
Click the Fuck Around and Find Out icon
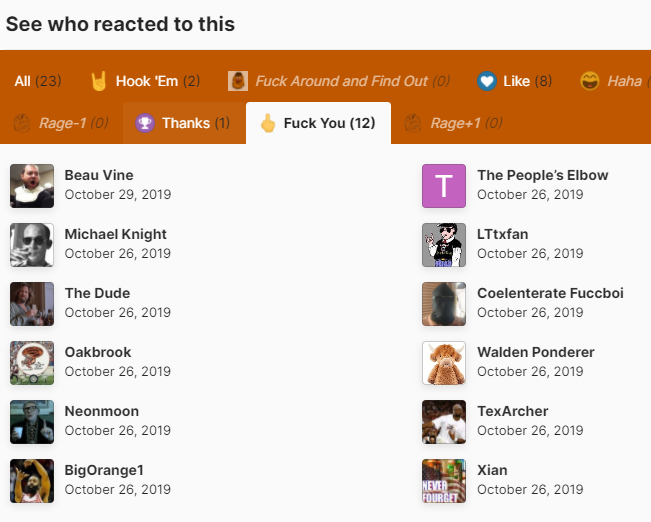pos(238,81)
